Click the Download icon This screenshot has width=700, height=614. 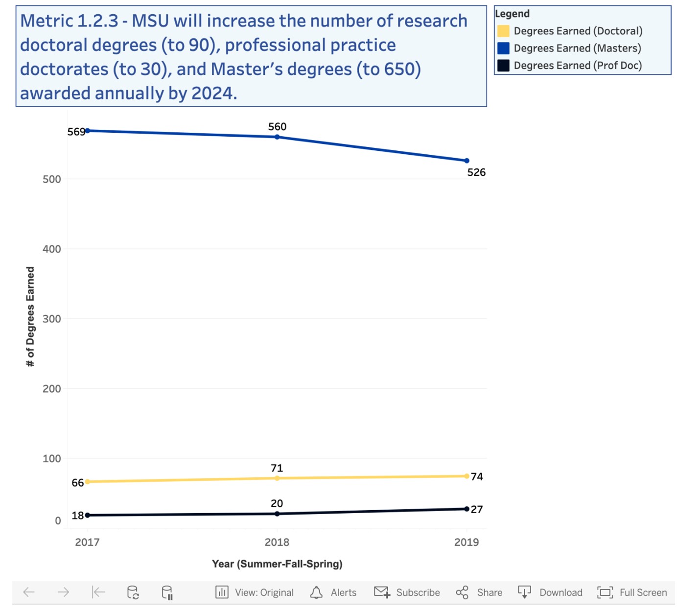(x=524, y=592)
